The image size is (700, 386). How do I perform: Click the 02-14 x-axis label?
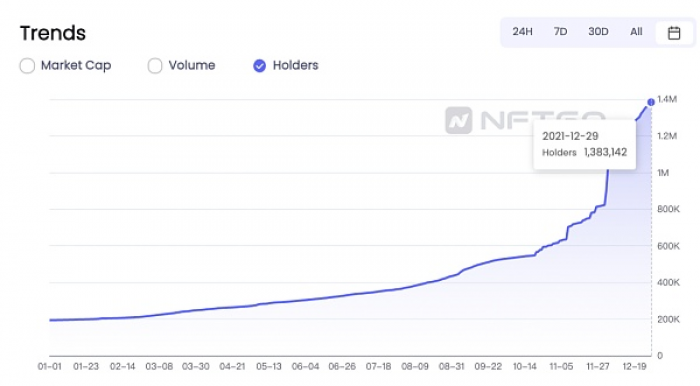pos(122,366)
